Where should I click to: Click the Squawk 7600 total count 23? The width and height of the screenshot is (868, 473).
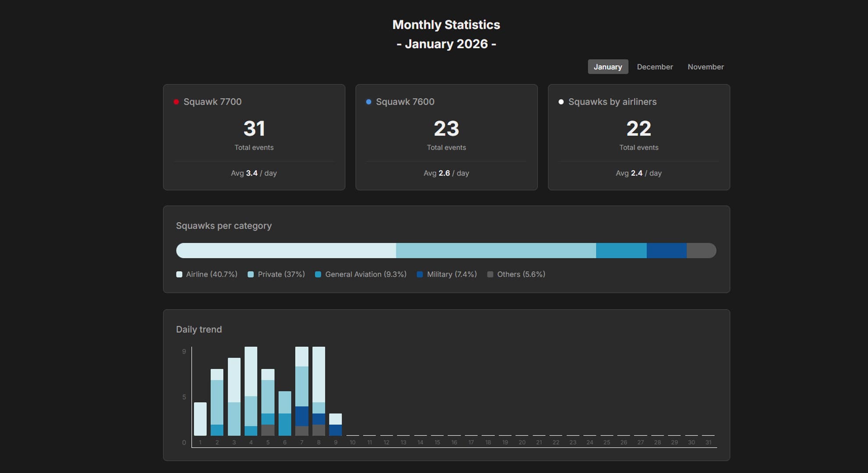click(x=446, y=129)
